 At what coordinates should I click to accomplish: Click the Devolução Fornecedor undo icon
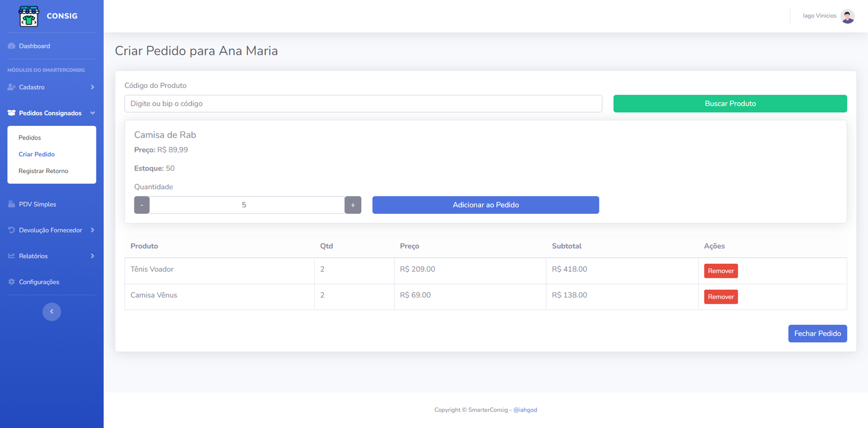[x=11, y=230]
